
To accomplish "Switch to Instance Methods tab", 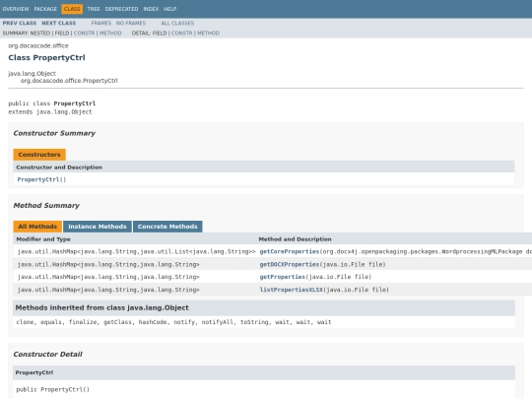I will click(98, 227).
